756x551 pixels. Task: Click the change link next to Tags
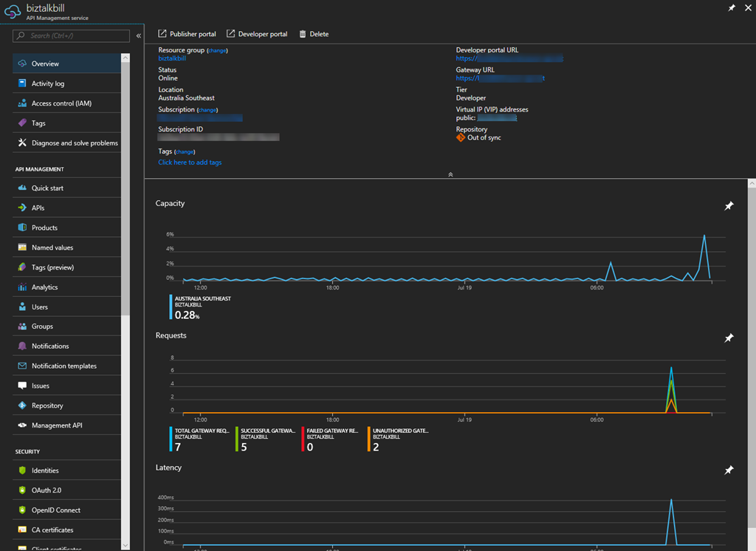pyautogui.click(x=185, y=152)
